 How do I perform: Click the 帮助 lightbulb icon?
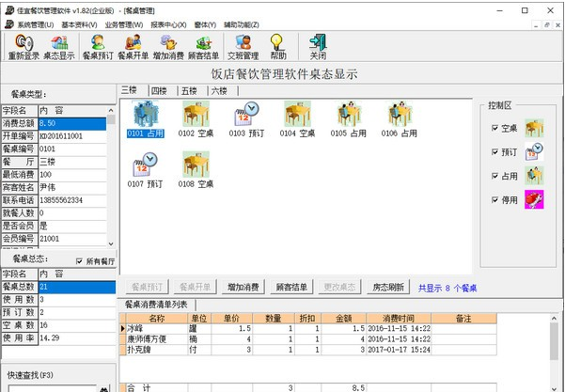point(278,47)
